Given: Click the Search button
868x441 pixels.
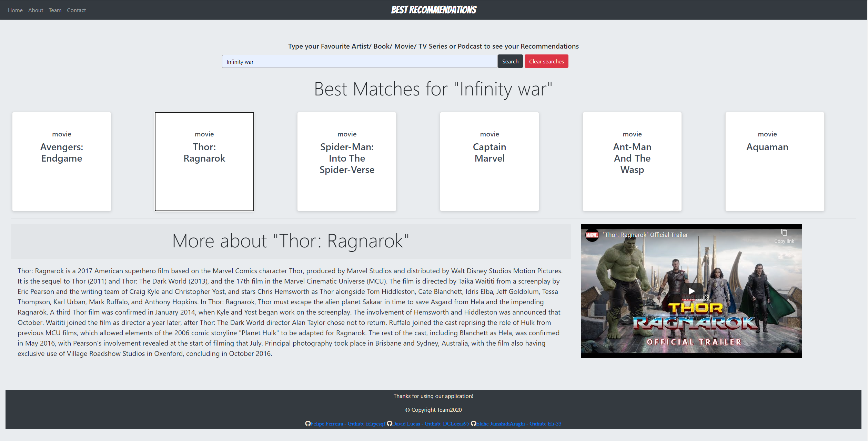Looking at the screenshot, I should click(x=510, y=61).
